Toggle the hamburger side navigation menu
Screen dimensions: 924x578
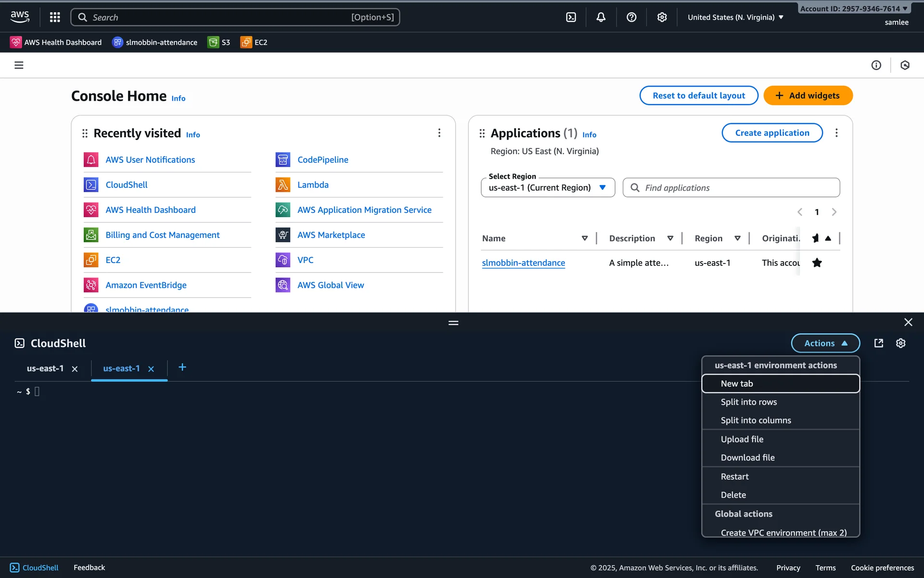click(19, 65)
